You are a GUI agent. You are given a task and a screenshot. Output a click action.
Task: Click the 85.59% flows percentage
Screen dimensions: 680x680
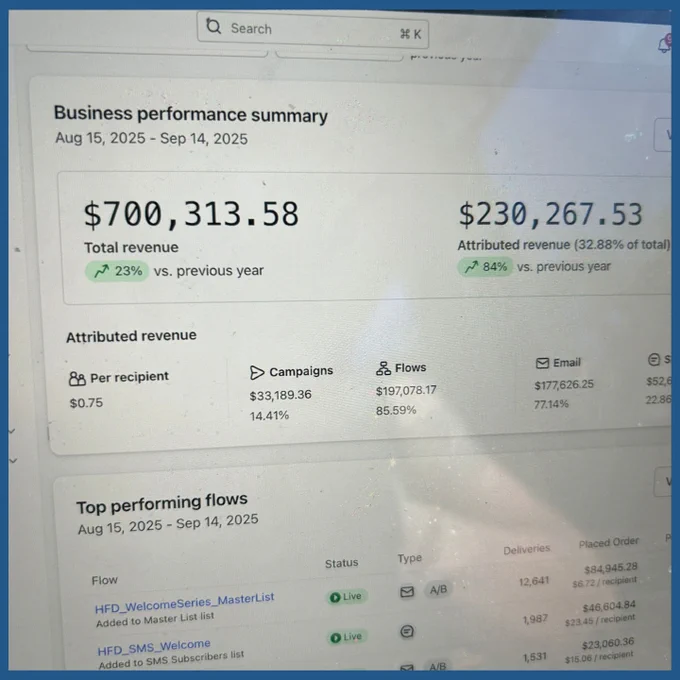(x=396, y=410)
